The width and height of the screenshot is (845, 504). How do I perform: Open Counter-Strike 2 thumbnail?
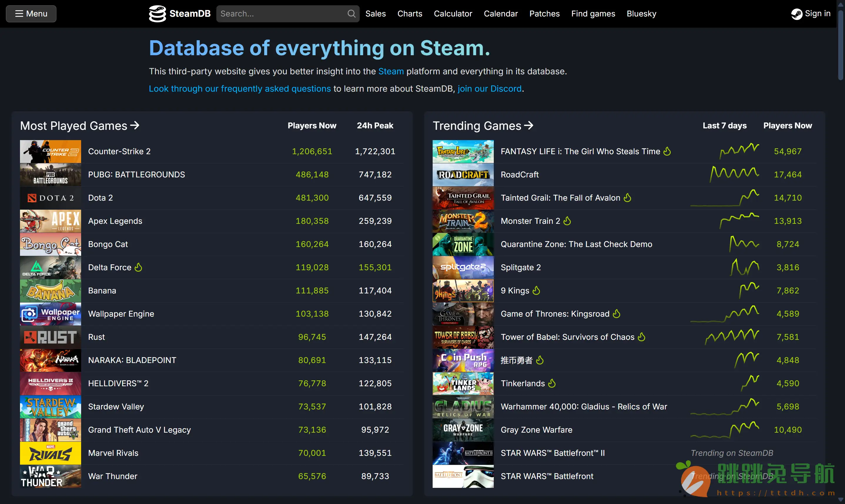50,152
